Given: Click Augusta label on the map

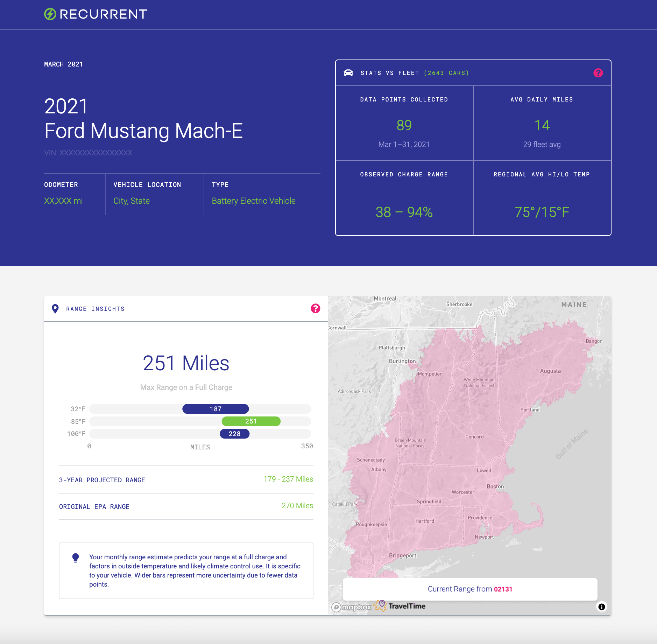Looking at the screenshot, I should (x=550, y=371).
